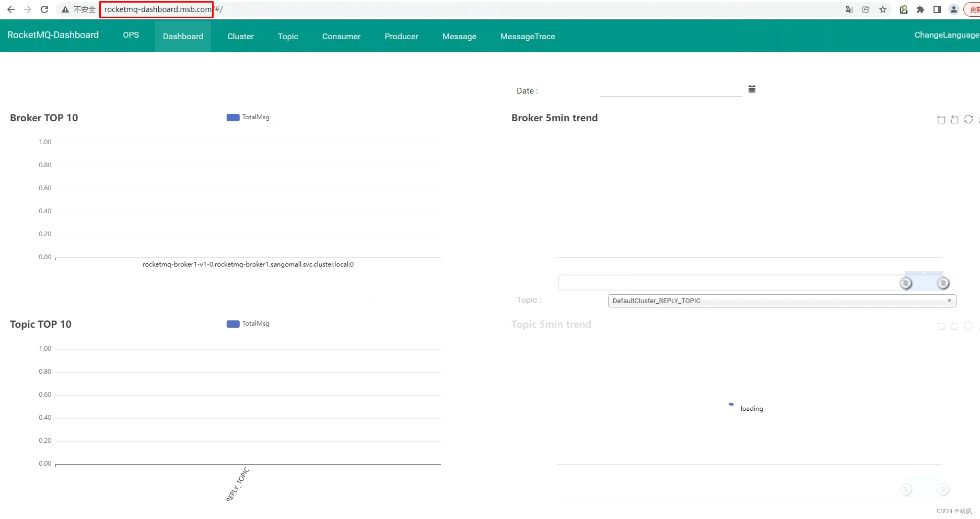Open the Cluster page
The width and height of the screenshot is (980, 519).
[x=240, y=36]
